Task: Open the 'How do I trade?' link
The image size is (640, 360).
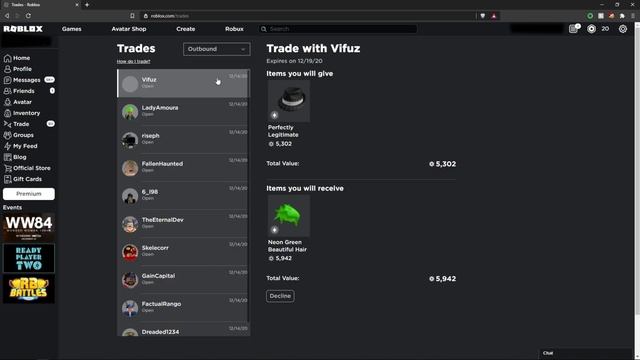Action: (x=133, y=61)
